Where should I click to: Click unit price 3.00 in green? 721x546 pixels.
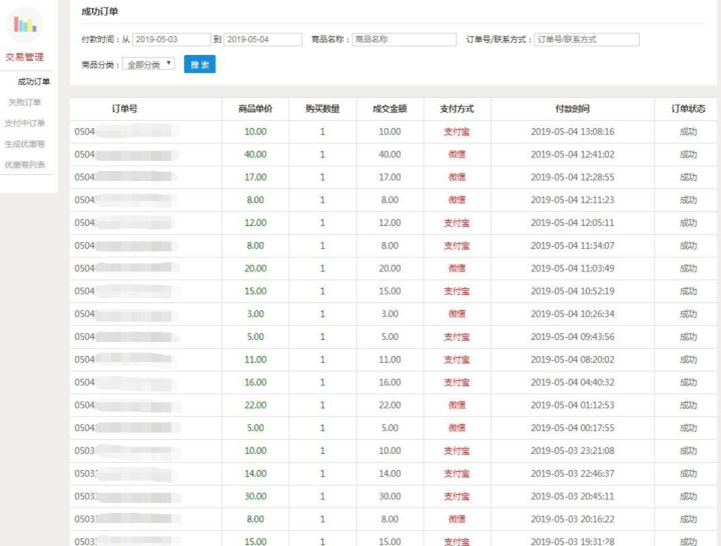255,314
